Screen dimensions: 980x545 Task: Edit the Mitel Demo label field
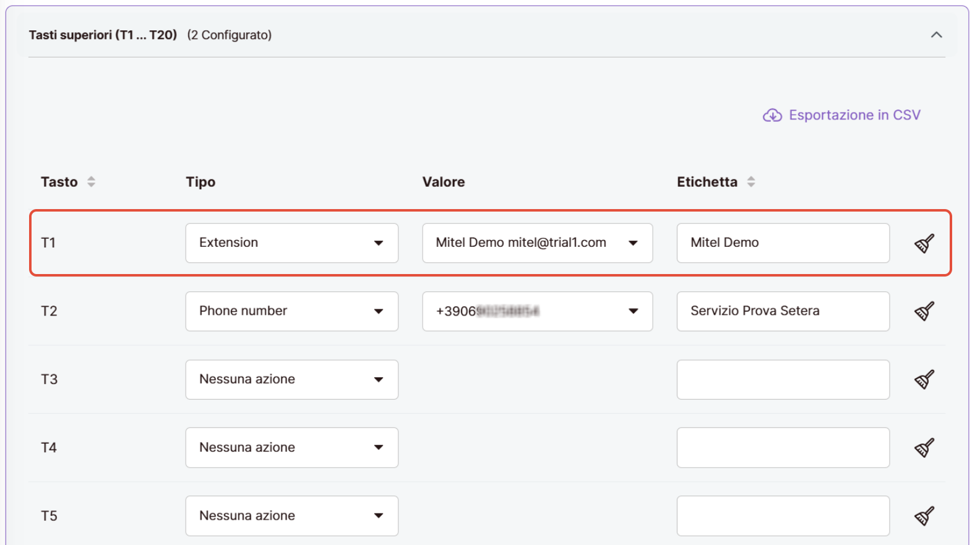[783, 243]
